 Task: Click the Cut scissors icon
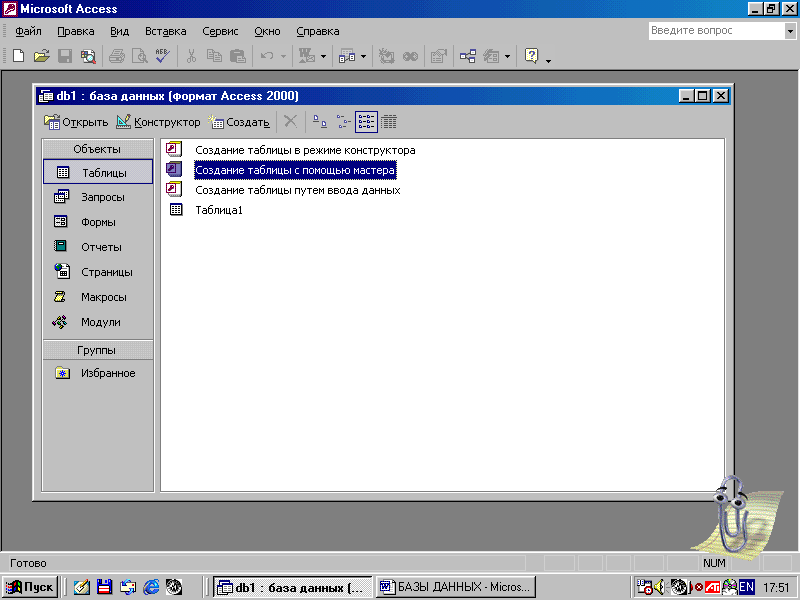(x=191, y=56)
